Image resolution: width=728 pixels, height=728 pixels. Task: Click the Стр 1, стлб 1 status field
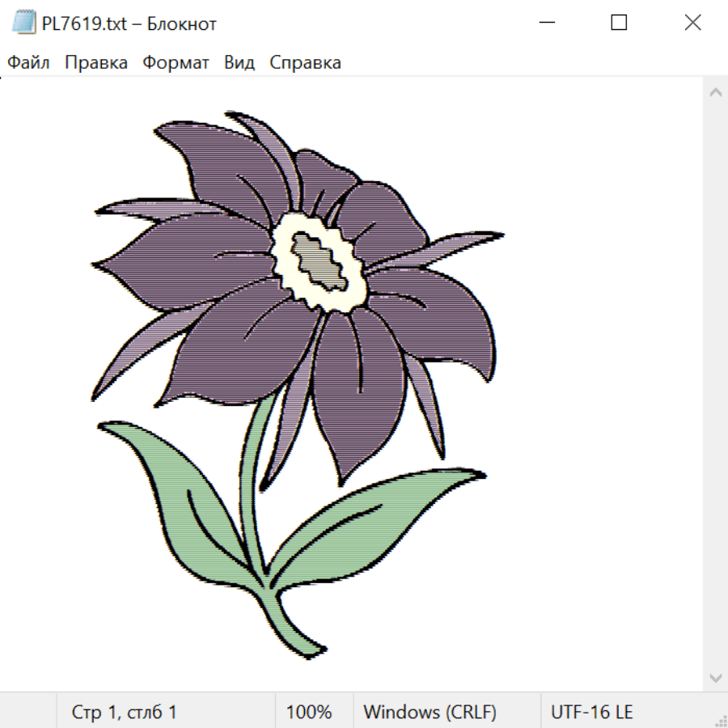[x=125, y=713]
